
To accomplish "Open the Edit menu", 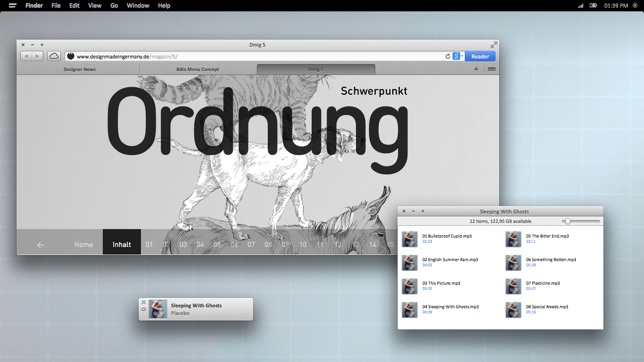I will (x=74, y=6).
